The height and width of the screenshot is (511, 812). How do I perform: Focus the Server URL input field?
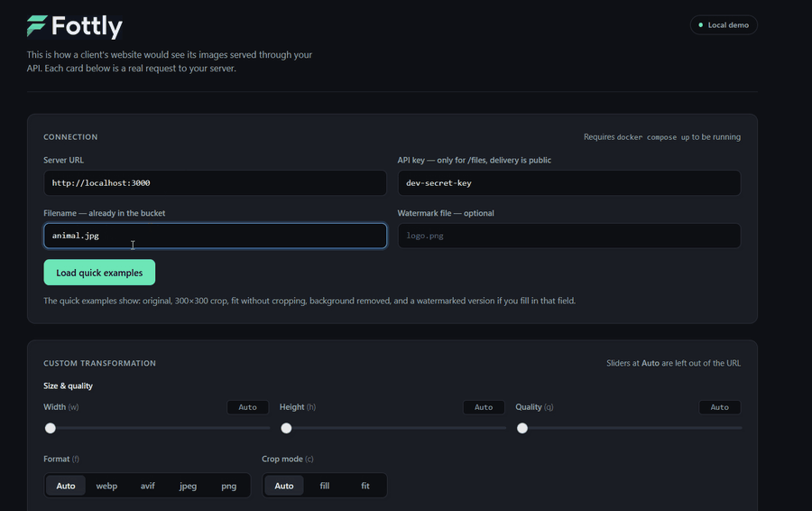(x=215, y=183)
